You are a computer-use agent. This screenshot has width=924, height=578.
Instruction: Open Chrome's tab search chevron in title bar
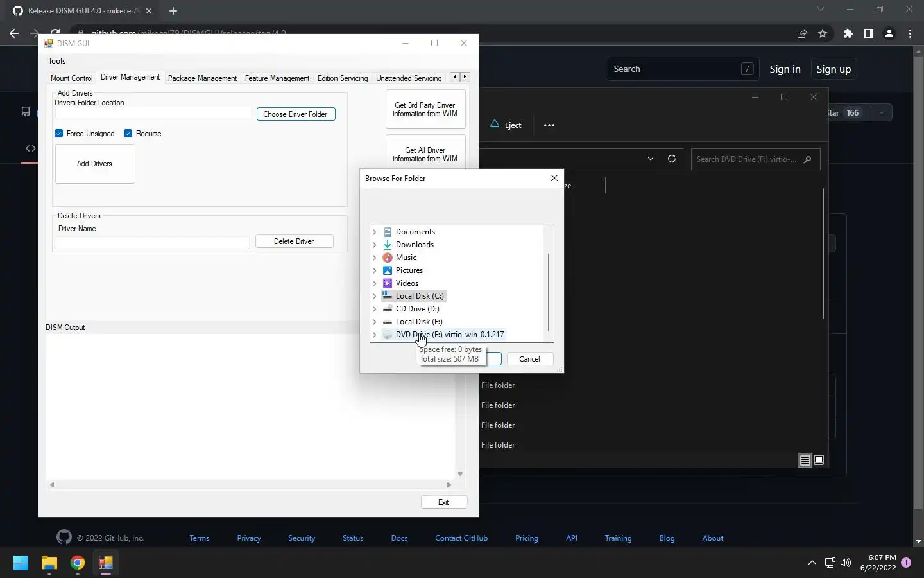[820, 9]
